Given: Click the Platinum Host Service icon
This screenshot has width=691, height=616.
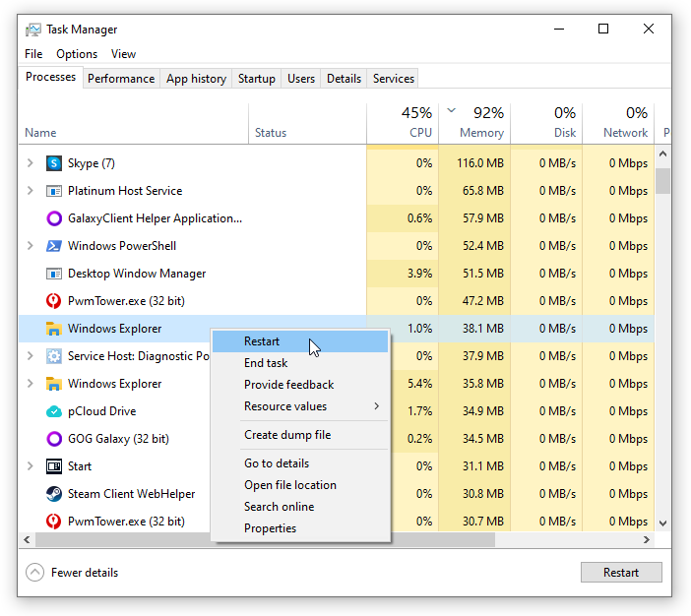Looking at the screenshot, I should coord(54,191).
